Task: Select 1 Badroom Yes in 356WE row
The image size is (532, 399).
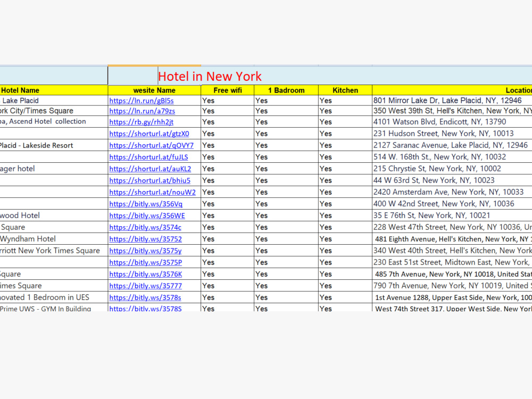Action: [286, 215]
